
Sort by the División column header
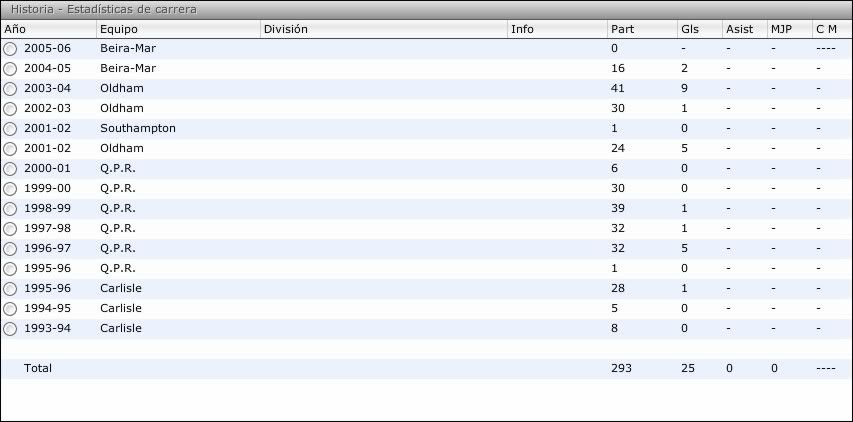[384, 29]
